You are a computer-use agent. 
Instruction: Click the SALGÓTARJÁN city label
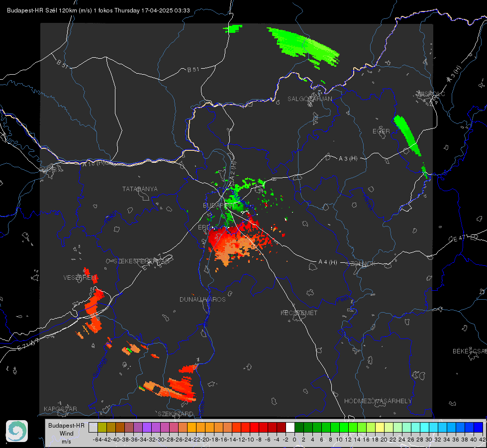[309, 99]
